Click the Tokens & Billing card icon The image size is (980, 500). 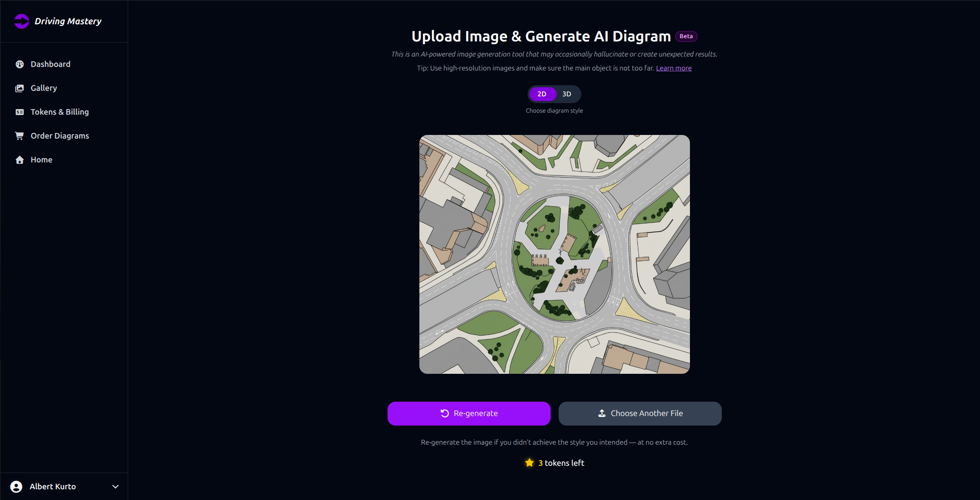(x=19, y=112)
